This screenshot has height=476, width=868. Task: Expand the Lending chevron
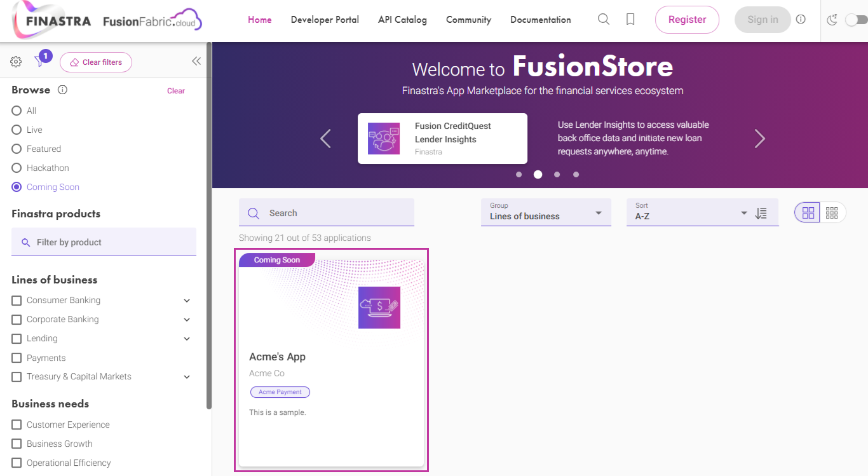[187, 339]
